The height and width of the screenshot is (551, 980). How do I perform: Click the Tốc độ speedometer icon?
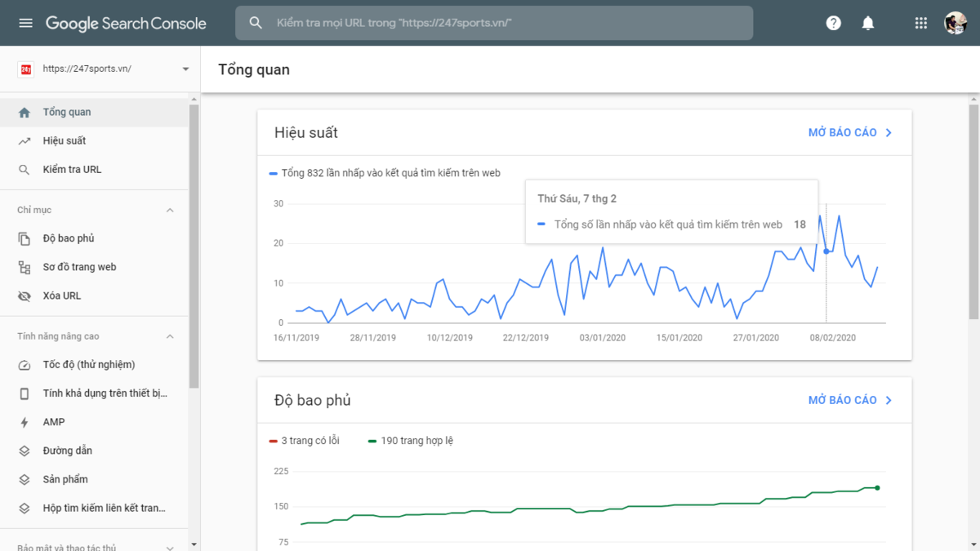[24, 365]
